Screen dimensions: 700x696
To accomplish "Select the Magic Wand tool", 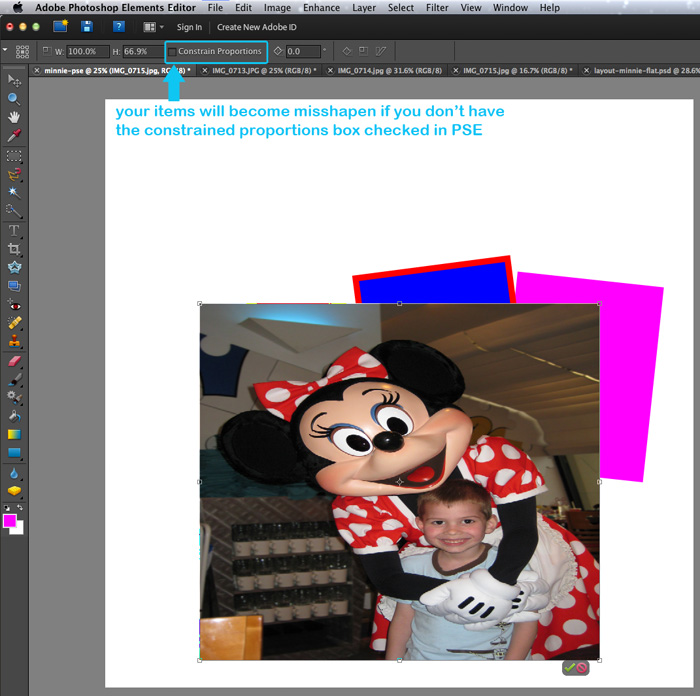I will (14, 192).
